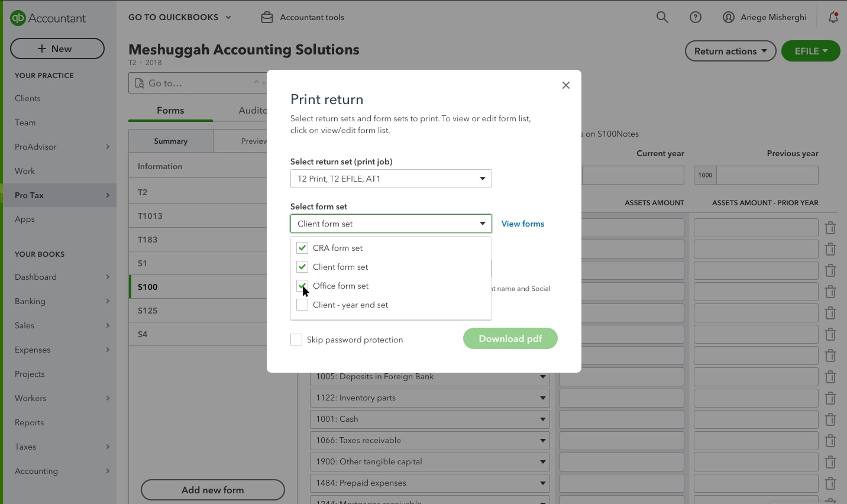Open the 1066: Taxes receivable dropdown
This screenshot has height=504, width=847.
[x=430, y=441]
